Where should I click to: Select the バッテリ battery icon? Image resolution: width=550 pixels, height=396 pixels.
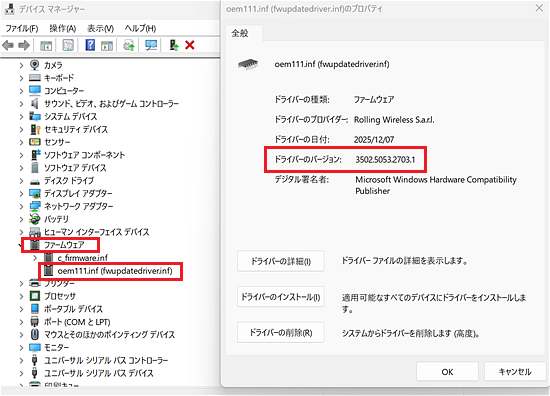pos(35,219)
